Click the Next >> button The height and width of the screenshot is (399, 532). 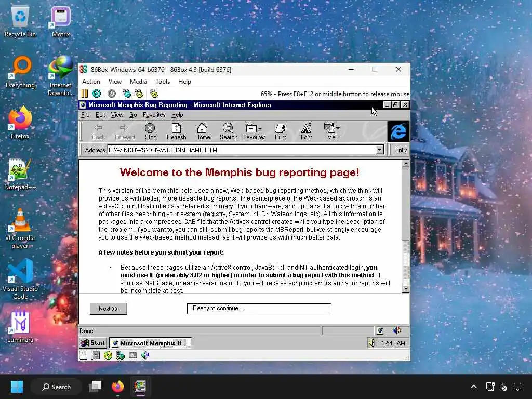tap(109, 309)
